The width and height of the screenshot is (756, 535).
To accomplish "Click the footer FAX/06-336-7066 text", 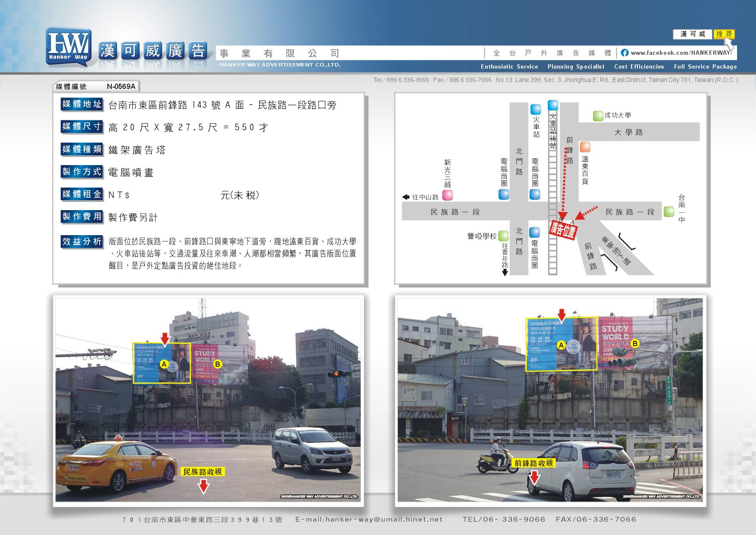I will [x=596, y=519].
